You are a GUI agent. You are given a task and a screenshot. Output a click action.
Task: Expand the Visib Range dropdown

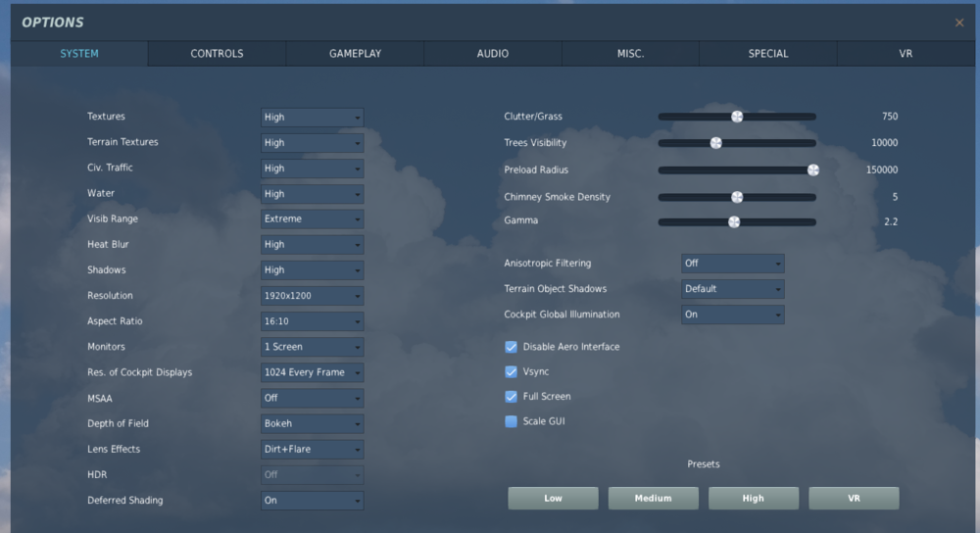[312, 218]
